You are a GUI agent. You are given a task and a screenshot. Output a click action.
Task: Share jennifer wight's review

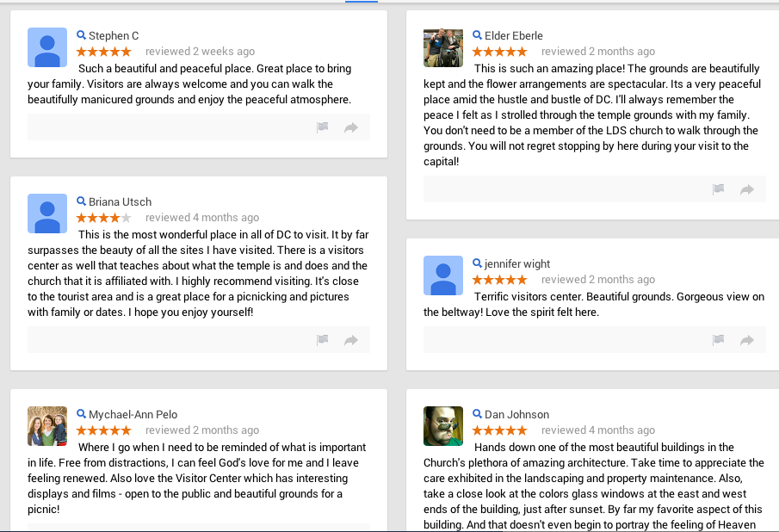[747, 340]
